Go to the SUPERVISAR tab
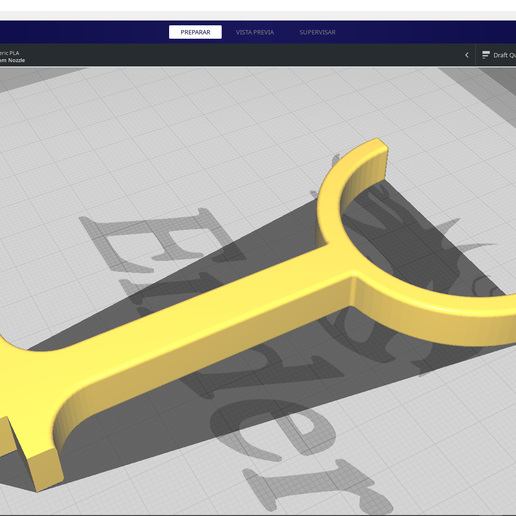516x516 pixels. click(317, 32)
